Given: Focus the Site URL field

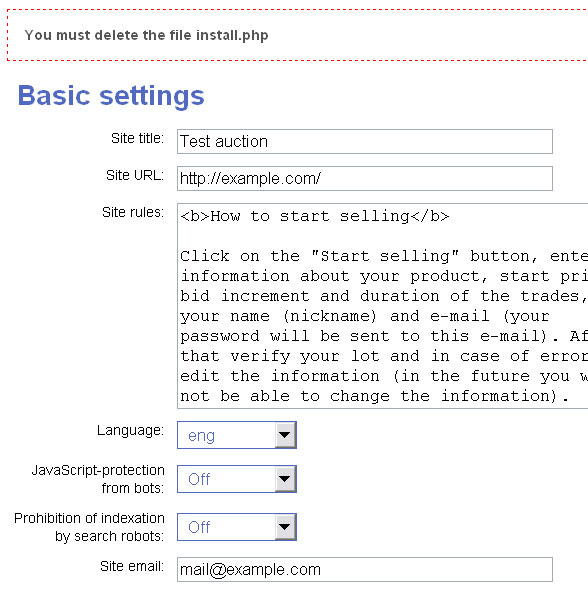Looking at the screenshot, I should click(365, 178).
